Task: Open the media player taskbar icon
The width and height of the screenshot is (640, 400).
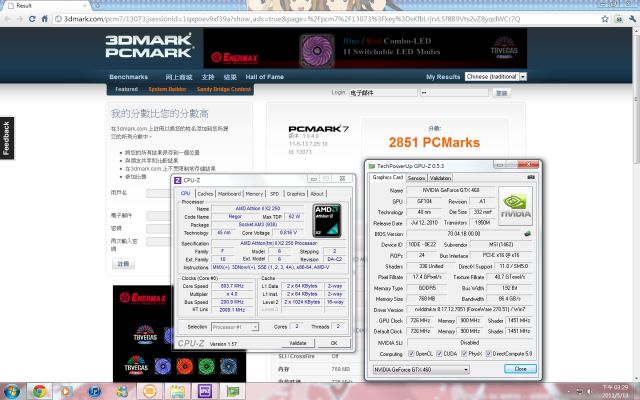Action: (66, 391)
